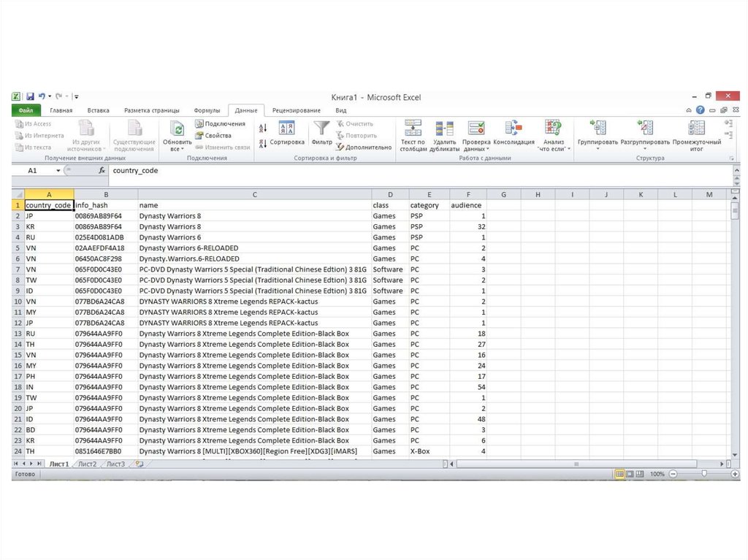Click the Save icon in quick access toolbar
Screen dimensions: 748x560
pyautogui.click(x=31, y=96)
